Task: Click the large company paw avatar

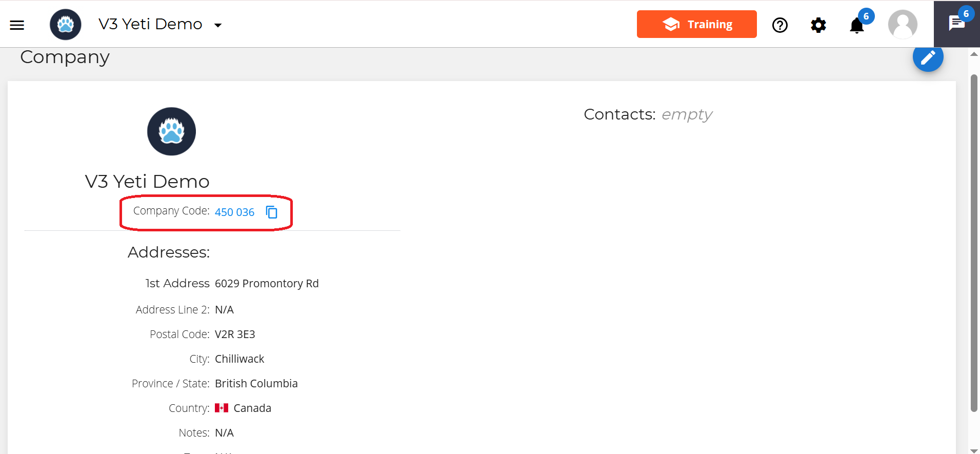Action: pos(171,131)
